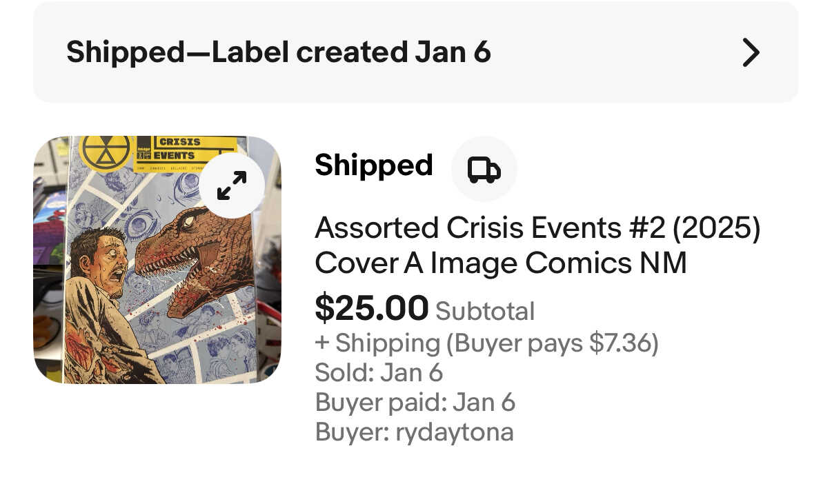Open the "Assorted Crisis Events #2 (2025)" title
Screen dimensions: 832x504
point(537,228)
